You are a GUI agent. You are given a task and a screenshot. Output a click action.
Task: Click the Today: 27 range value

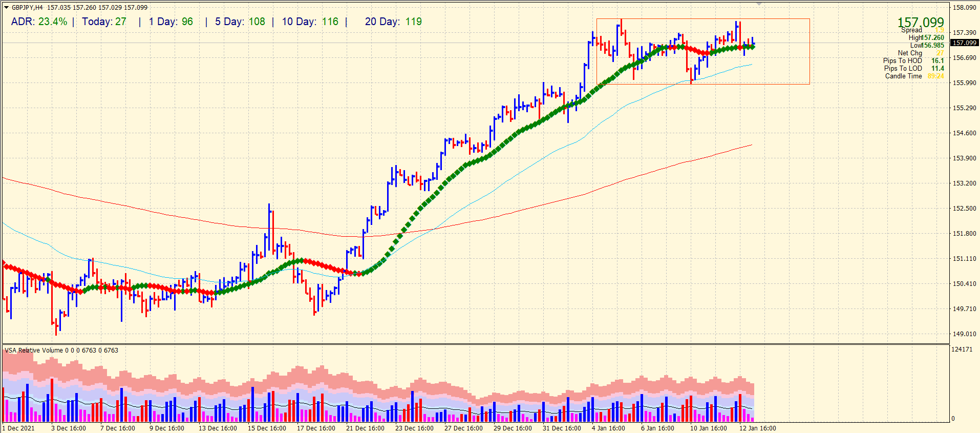click(x=104, y=22)
